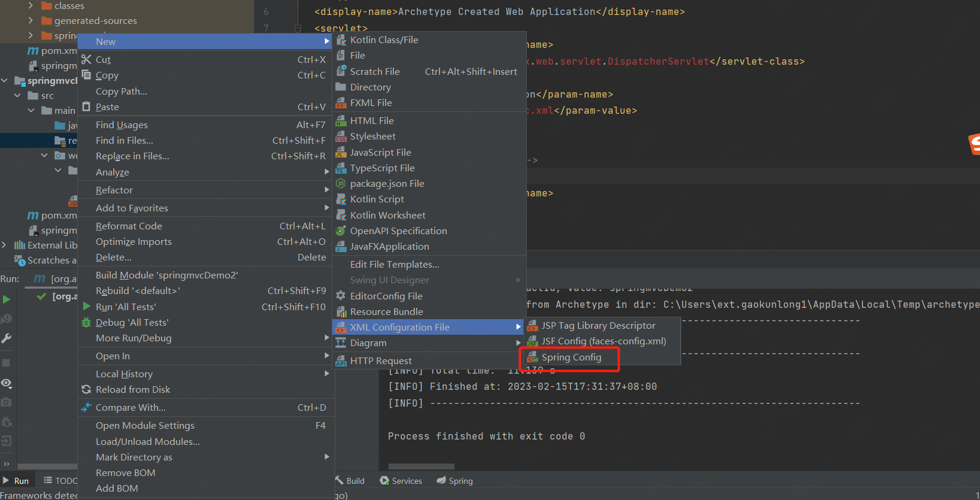Click the HTTP Request API icon
This screenshot has height=500, width=980.
click(341, 361)
